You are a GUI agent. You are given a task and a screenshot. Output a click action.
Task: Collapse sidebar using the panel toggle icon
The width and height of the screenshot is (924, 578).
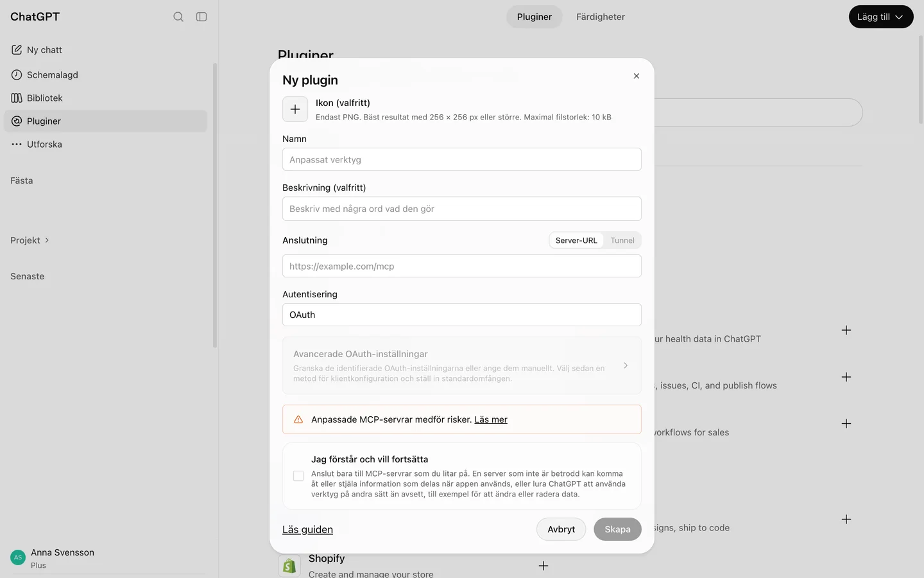(x=201, y=17)
